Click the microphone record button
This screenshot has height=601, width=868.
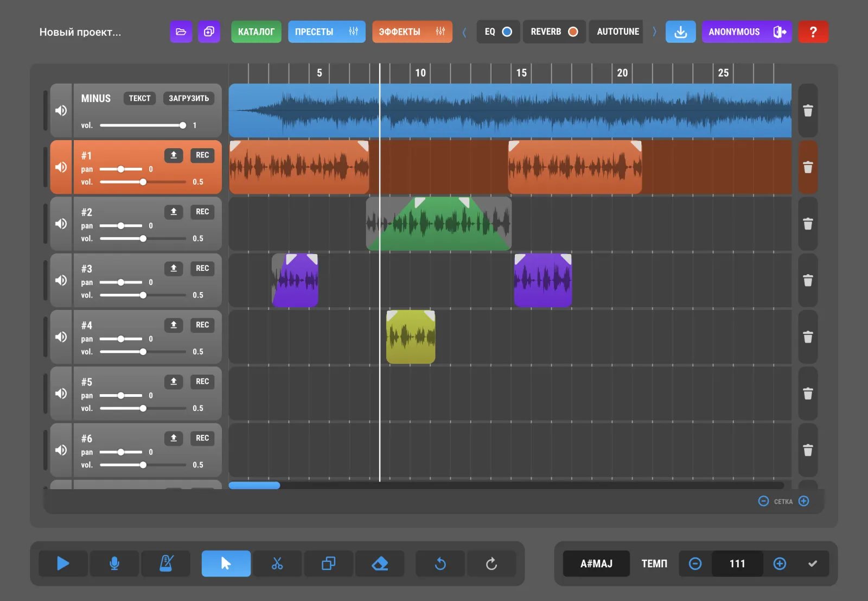[114, 564]
